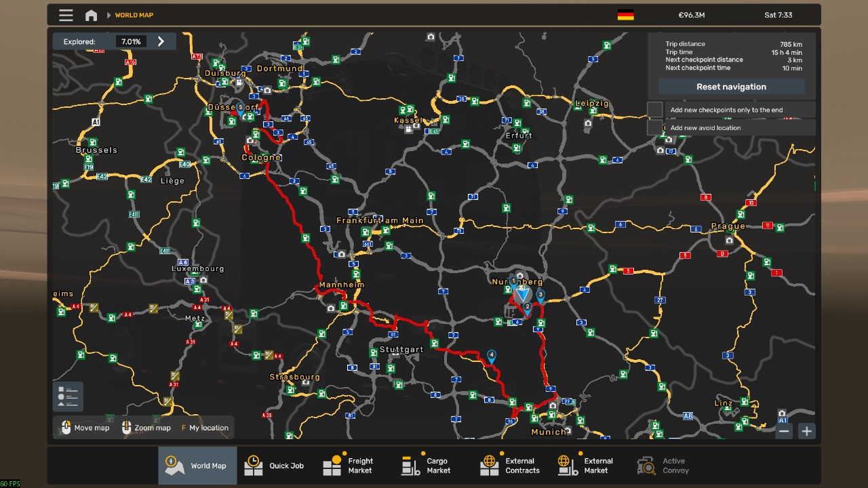The height and width of the screenshot is (488, 868).
Task: Enable add new checkpoints only to end
Action: pyautogui.click(x=654, y=110)
